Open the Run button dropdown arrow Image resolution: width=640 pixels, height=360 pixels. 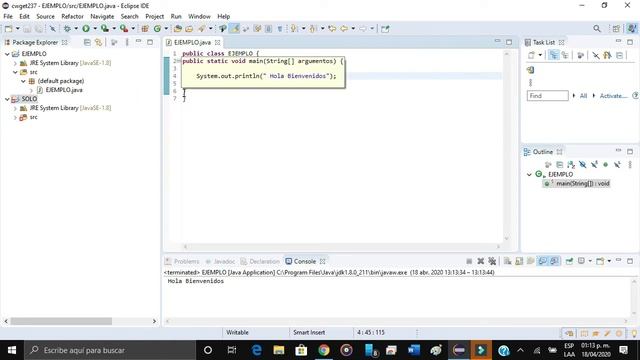tap(95, 29)
